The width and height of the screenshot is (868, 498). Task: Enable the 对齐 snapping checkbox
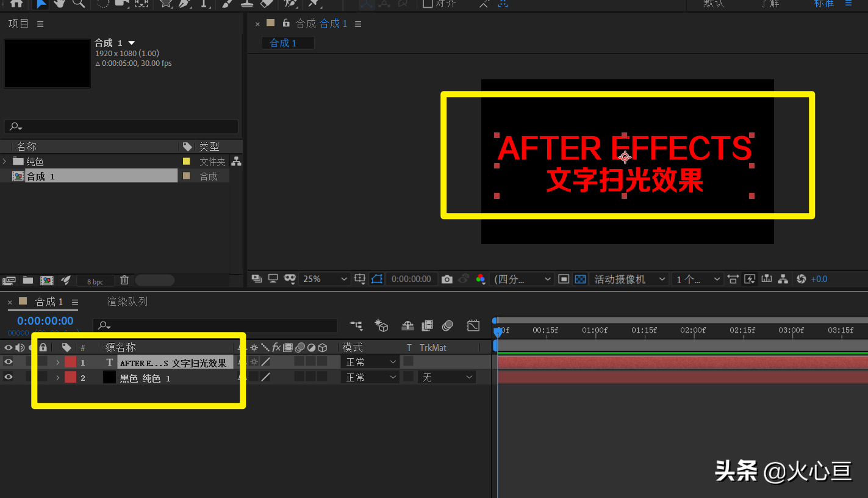point(428,4)
